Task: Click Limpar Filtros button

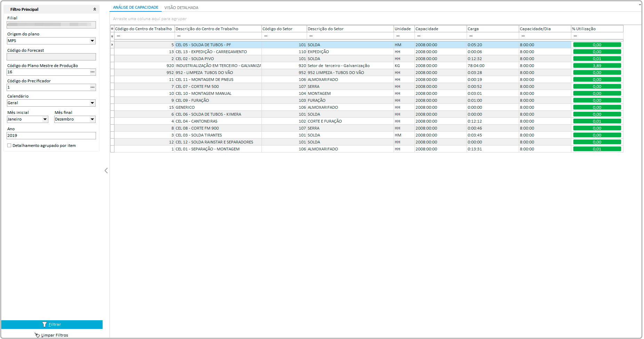Action: (51, 335)
